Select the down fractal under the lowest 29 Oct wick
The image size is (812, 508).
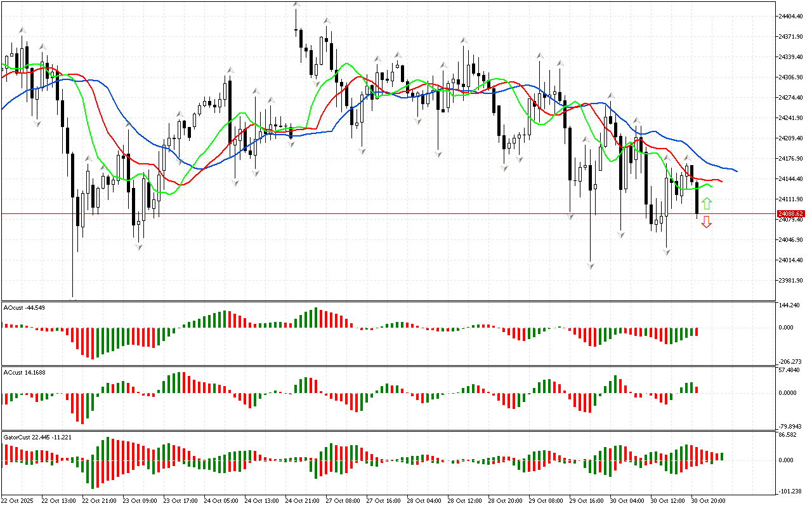click(591, 265)
